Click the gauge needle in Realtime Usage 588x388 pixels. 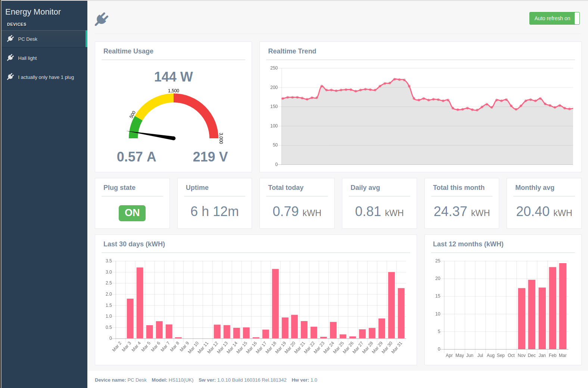[x=153, y=135]
